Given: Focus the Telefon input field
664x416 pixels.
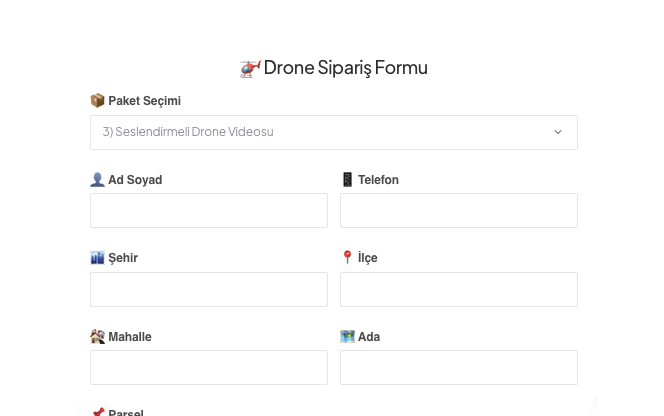Looking at the screenshot, I should coord(459,211).
